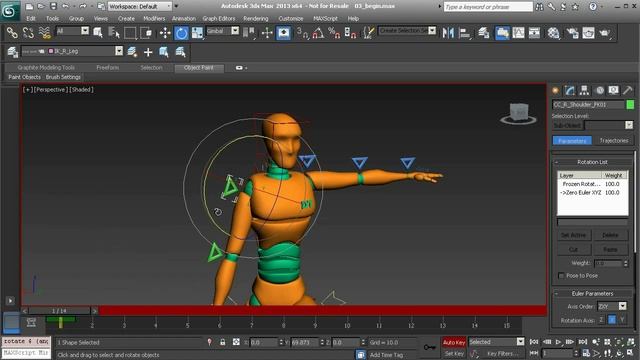Click the Align tool icon
640x360 pixels.
464,32
